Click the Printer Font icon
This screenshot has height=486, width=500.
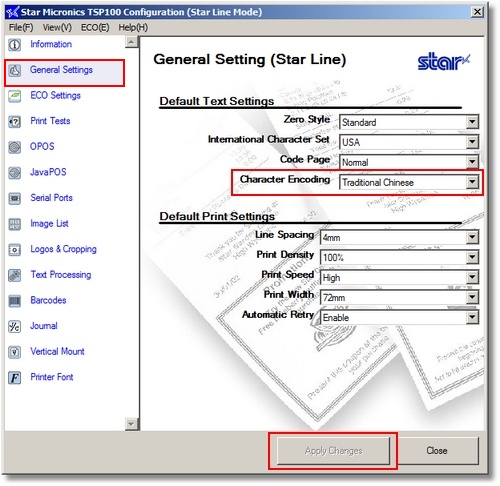pos(14,378)
